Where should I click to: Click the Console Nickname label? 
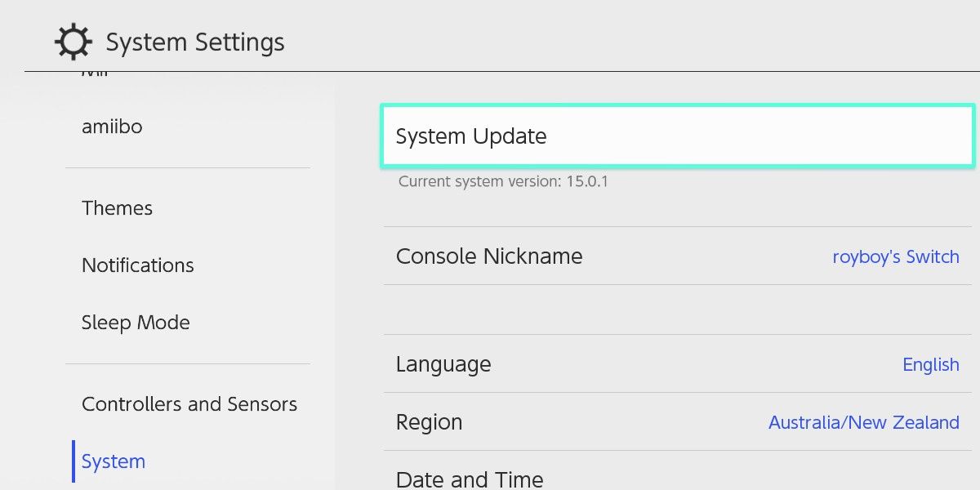488,256
